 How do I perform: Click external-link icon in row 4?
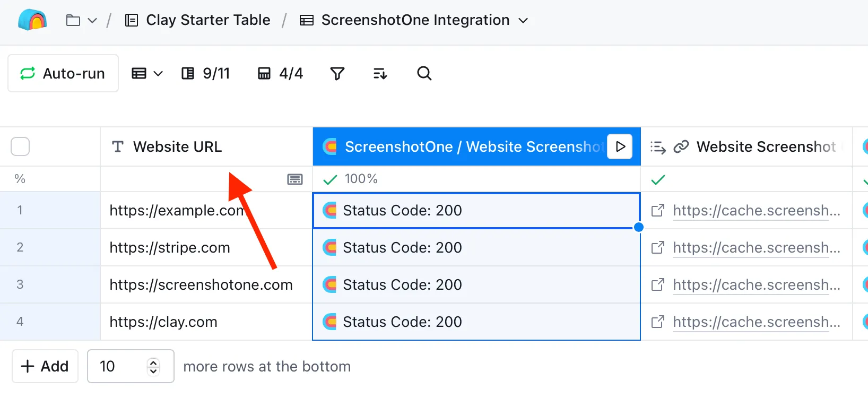point(658,322)
